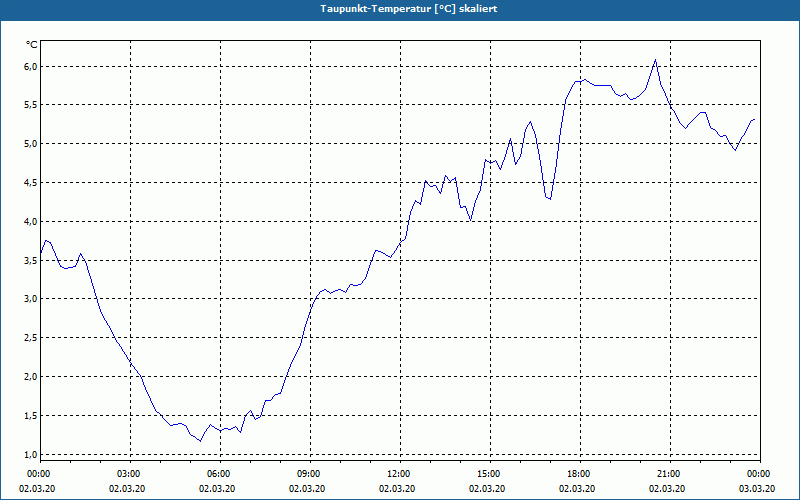
Task: Select the 3,0 y-axis label
Action: (31, 299)
